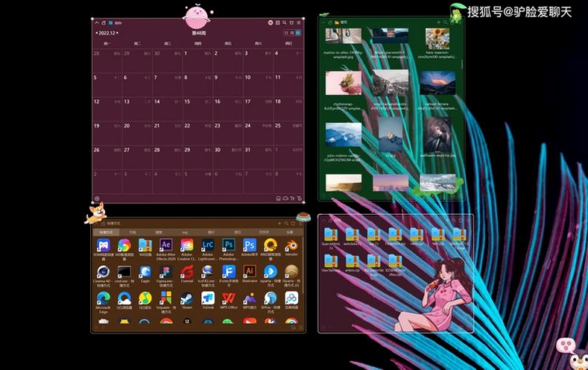The height and width of the screenshot is (370, 588).
Task: Select the svg tab in shortcuts panel
Action: [185, 232]
